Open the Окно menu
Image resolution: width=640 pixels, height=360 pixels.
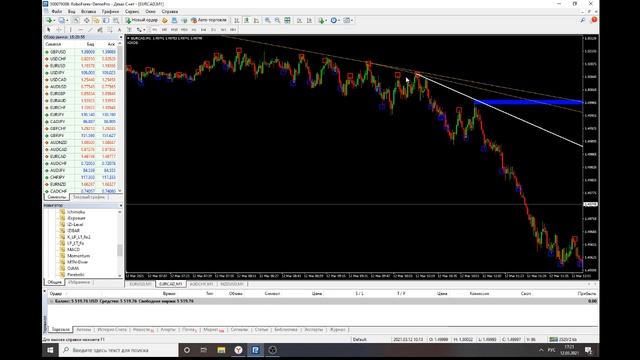pos(150,11)
